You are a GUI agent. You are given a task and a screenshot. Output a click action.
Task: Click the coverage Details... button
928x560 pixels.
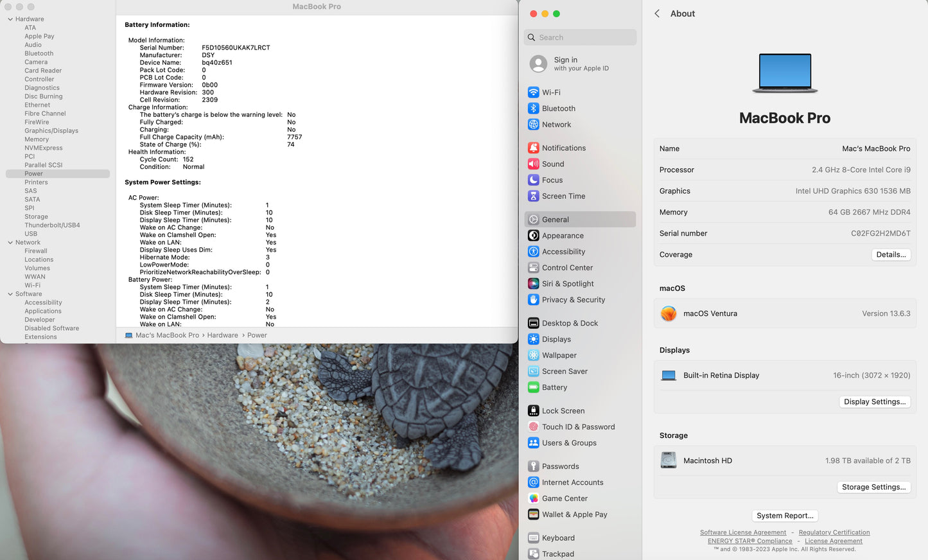pos(891,255)
